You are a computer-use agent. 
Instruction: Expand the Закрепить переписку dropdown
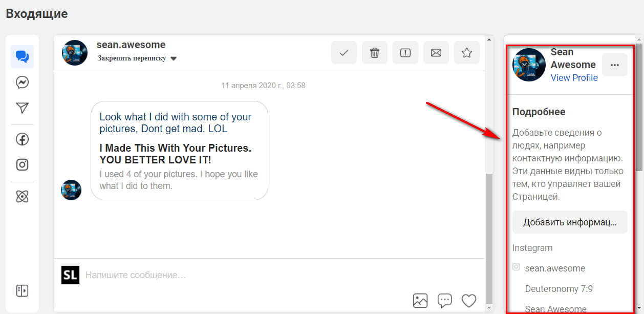tap(137, 58)
